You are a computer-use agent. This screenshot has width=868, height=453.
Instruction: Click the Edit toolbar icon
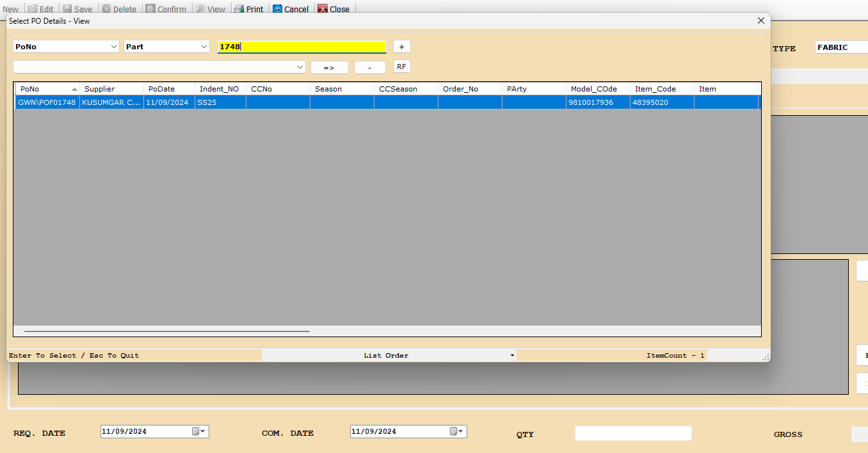click(x=33, y=9)
